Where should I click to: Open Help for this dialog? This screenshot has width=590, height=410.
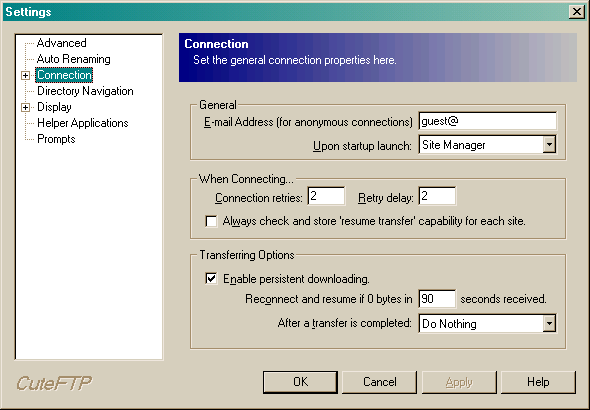point(538,382)
